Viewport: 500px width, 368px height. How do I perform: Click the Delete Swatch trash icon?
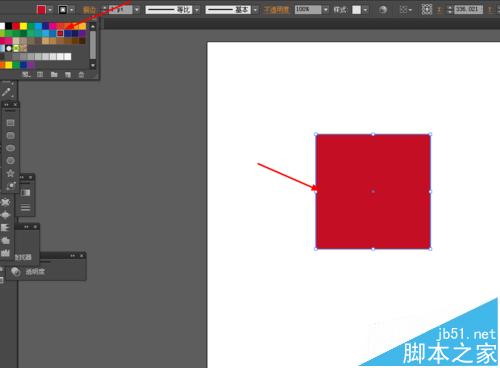click(81, 75)
